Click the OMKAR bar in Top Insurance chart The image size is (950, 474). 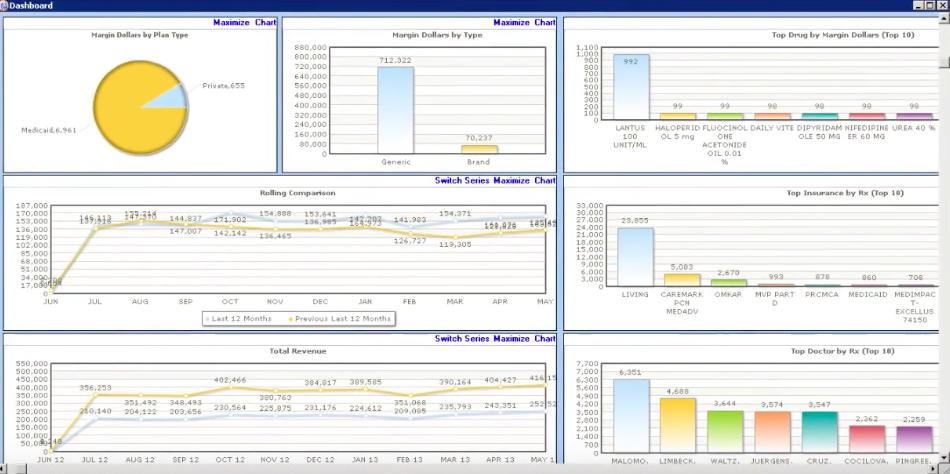[x=729, y=282]
